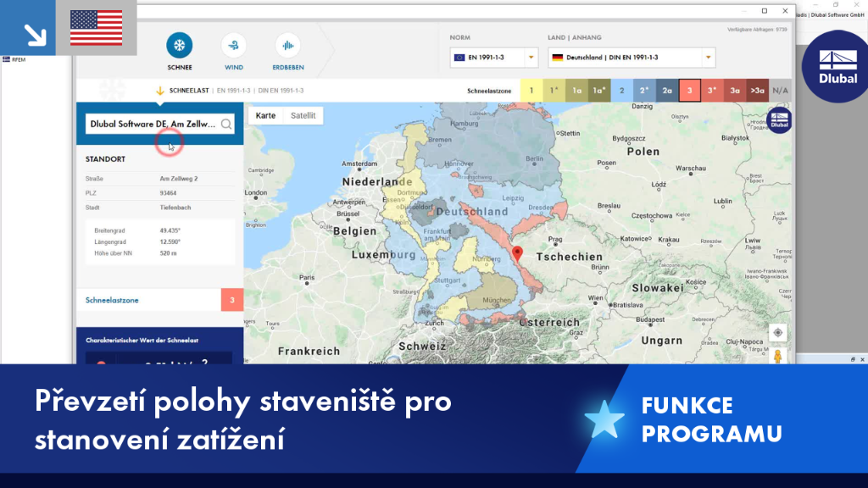The height and width of the screenshot is (488, 868).
Task: Click the my-location target icon on map
Action: pyautogui.click(x=778, y=332)
